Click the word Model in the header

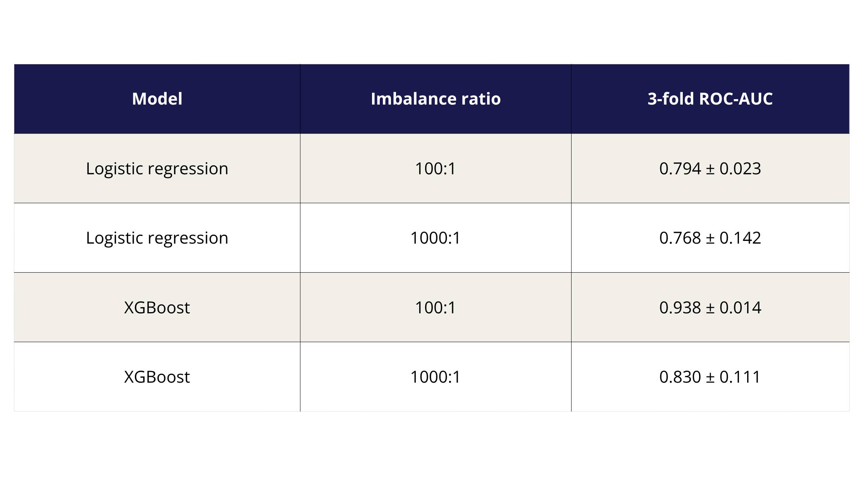click(x=157, y=99)
